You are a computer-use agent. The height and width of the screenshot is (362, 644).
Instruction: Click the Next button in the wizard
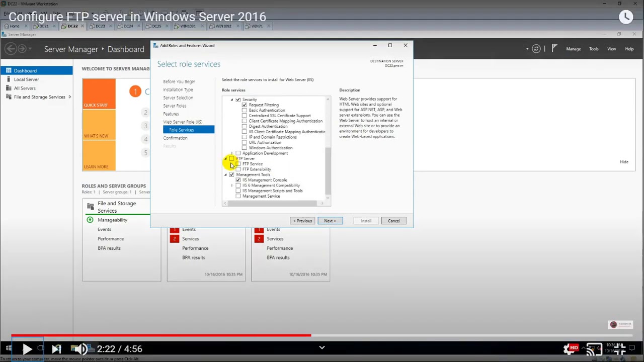click(330, 221)
